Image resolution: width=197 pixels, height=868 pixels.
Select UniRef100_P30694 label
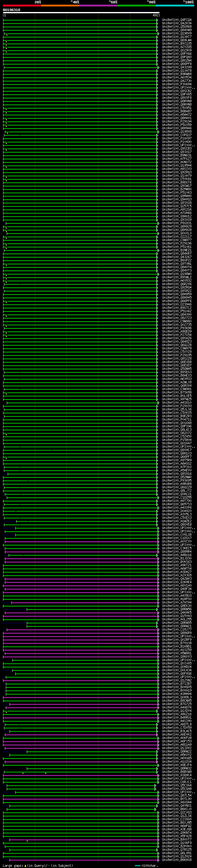coord(176,84)
